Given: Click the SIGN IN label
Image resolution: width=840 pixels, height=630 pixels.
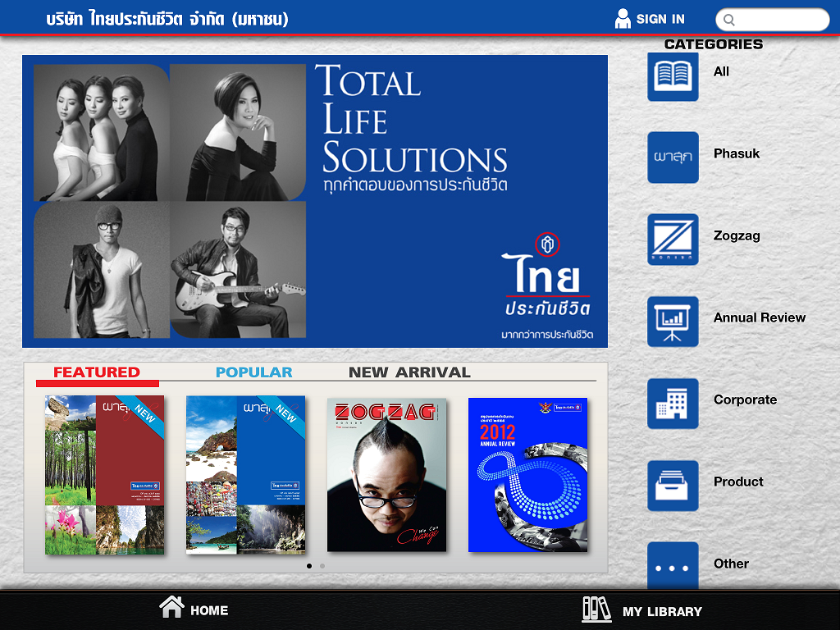Looking at the screenshot, I should click(660, 20).
